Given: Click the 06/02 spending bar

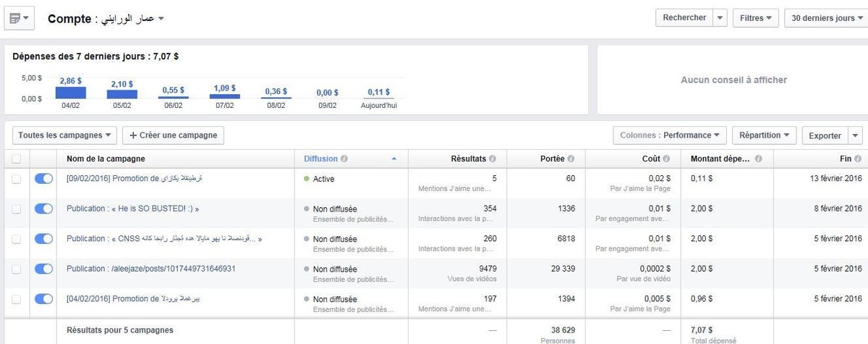Looking at the screenshot, I should click(x=174, y=98).
